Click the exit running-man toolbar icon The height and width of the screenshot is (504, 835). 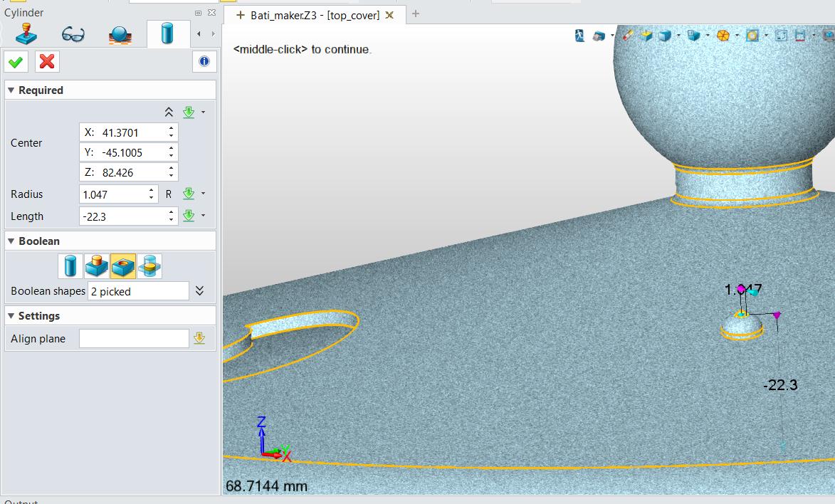580,36
